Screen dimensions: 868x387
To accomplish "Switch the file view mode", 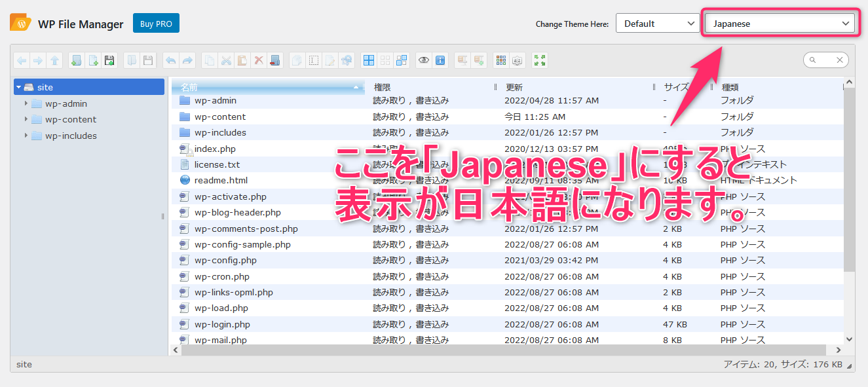I will pos(501,60).
